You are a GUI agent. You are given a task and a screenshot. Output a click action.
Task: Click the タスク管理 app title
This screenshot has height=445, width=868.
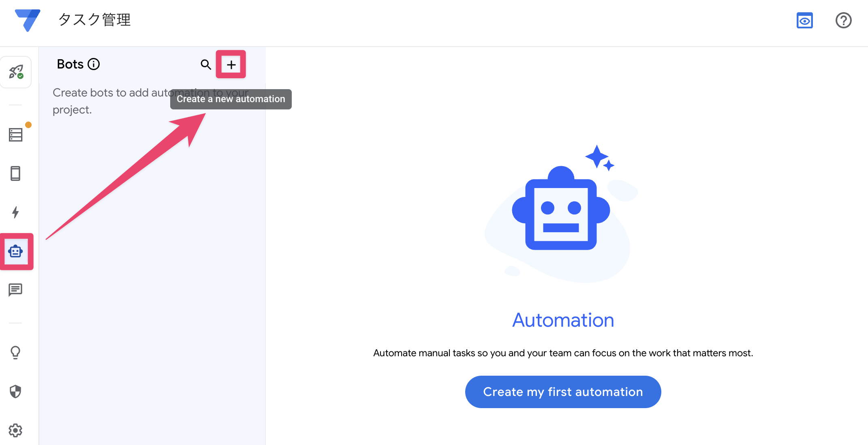pos(94,19)
